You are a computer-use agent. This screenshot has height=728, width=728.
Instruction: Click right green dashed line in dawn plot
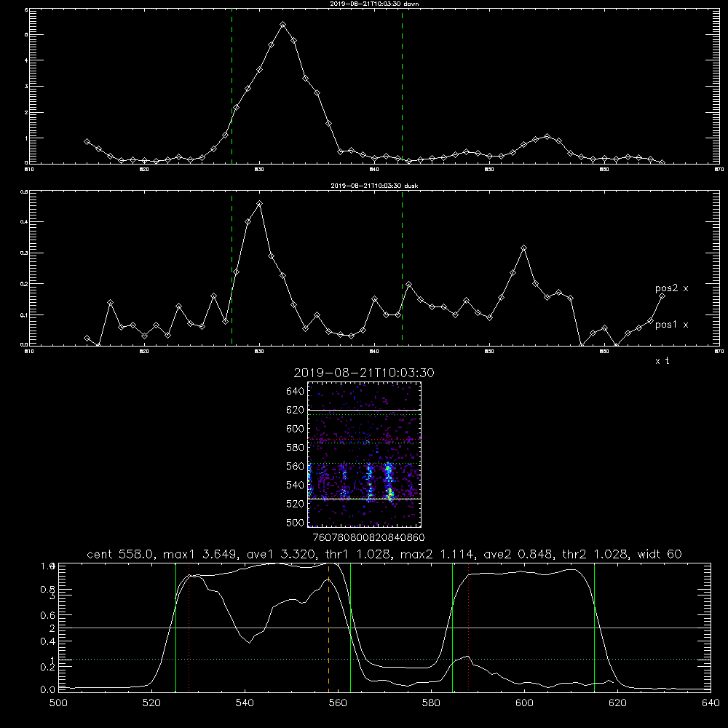402,88
